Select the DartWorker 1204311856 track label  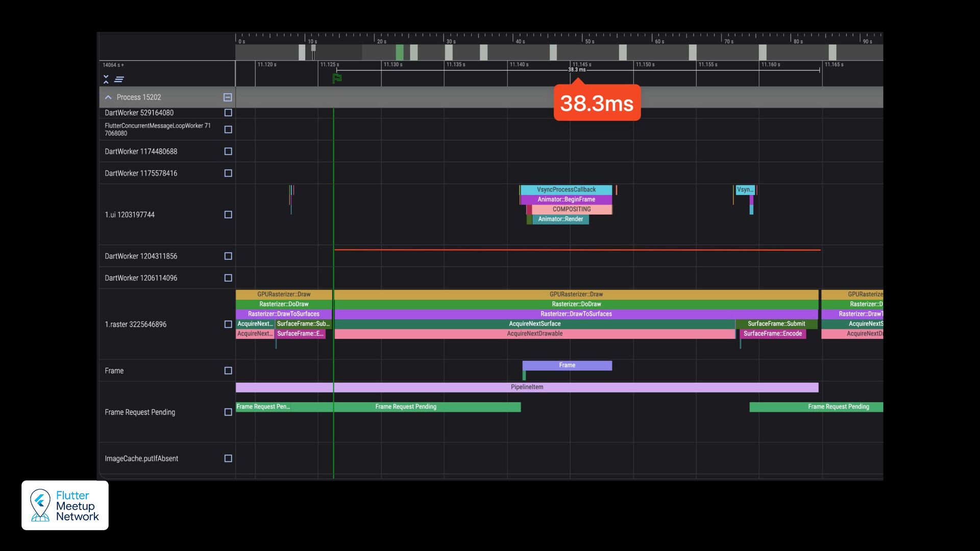(x=141, y=256)
